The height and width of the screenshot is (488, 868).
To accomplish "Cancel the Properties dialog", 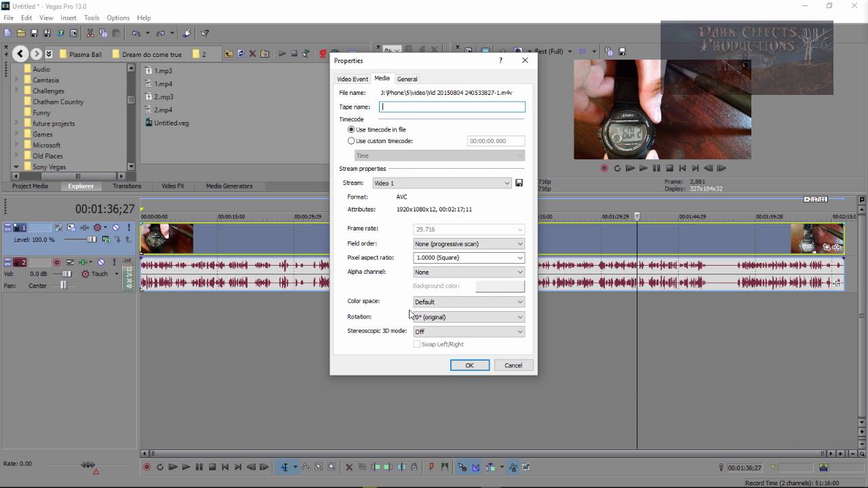I will click(513, 365).
